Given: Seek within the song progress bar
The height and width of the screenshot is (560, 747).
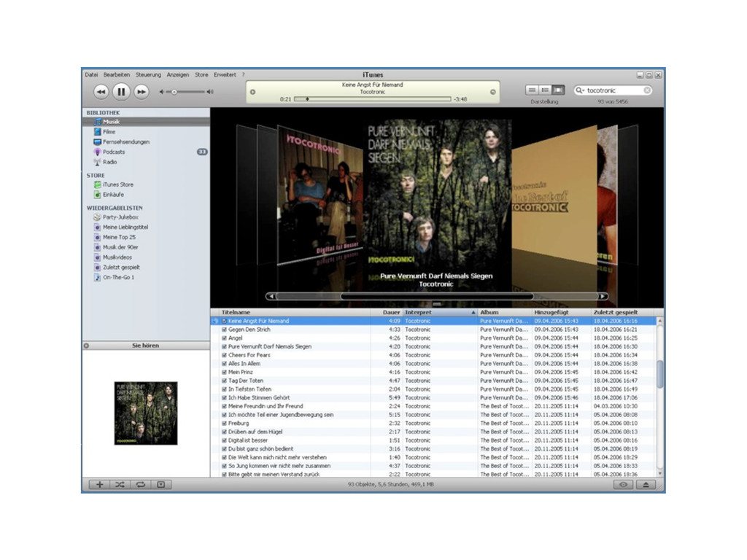Looking at the screenshot, I should point(373,99).
